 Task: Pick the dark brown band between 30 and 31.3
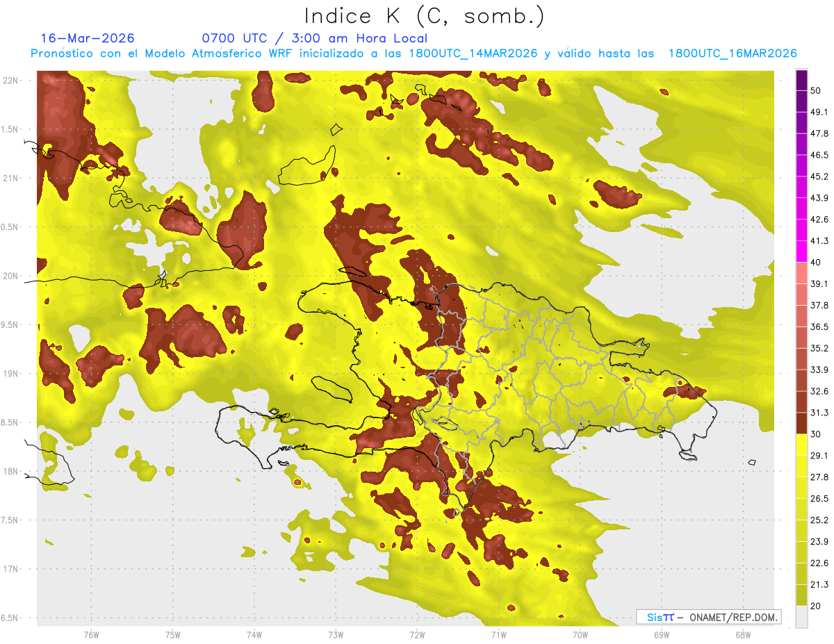(801, 423)
